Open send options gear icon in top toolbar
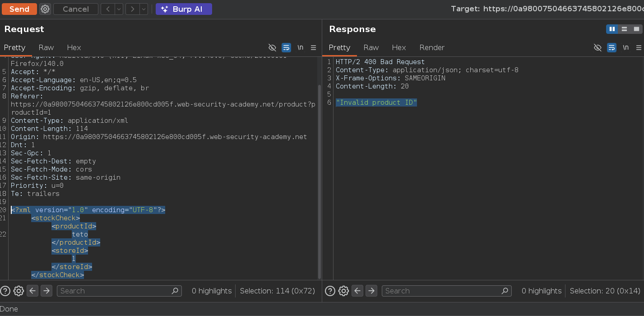 click(x=45, y=9)
